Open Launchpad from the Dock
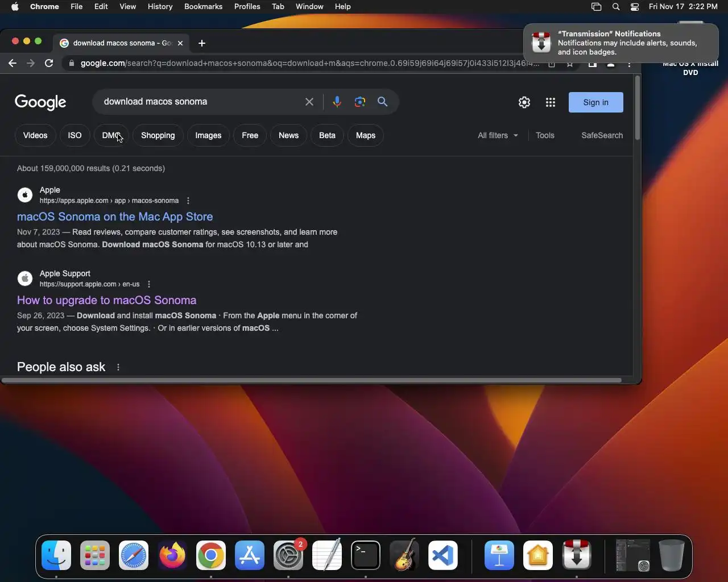The height and width of the screenshot is (582, 728). point(95,555)
